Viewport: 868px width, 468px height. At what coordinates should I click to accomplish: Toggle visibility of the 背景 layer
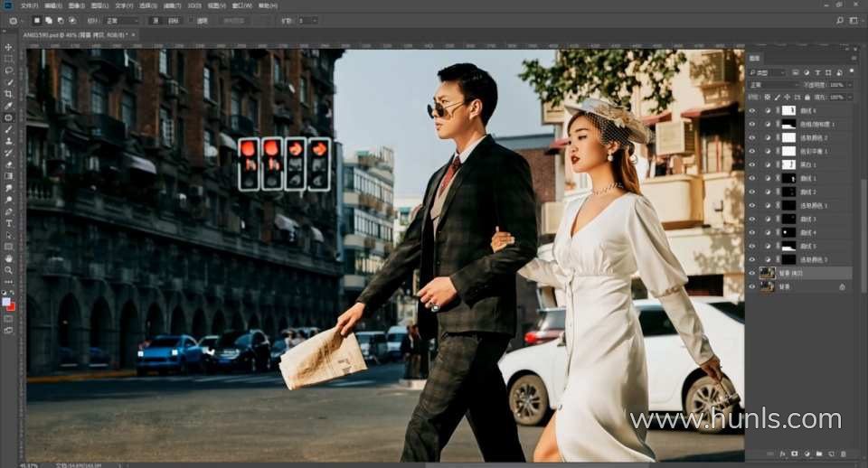[x=751, y=286]
